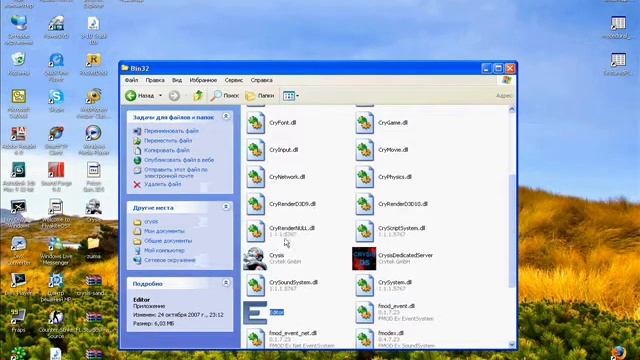Click send file by e-mail link
Viewport: 640px width, 360px height.
[x=176, y=173]
